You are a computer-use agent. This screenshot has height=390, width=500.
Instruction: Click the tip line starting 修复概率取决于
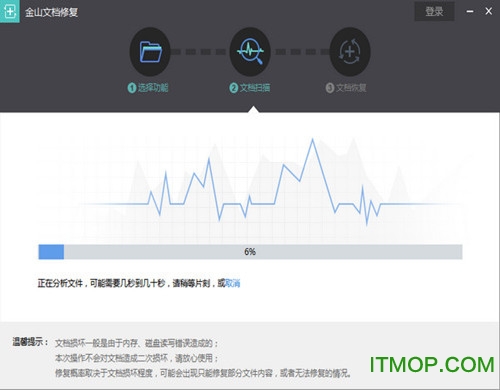coord(203,373)
